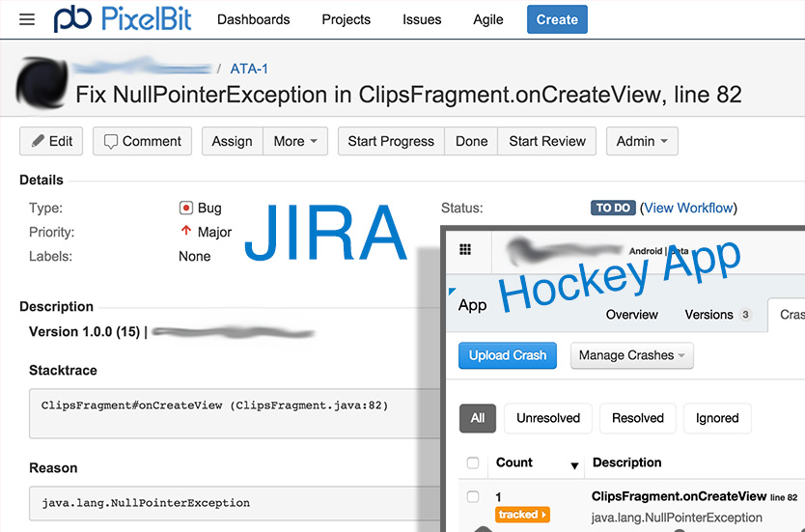
Task: Click the Labels value None
Action: 195,256
